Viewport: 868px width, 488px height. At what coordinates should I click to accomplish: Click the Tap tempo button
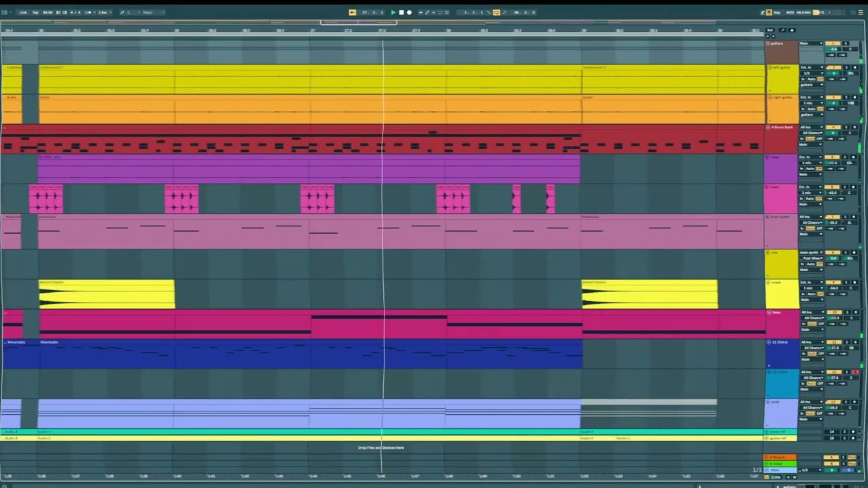click(x=35, y=12)
